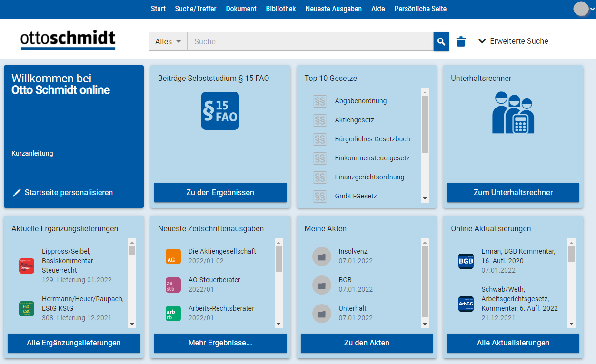Screen dimensions: 596x364
Task: Open the user avatar menu
Action: click(581, 9)
